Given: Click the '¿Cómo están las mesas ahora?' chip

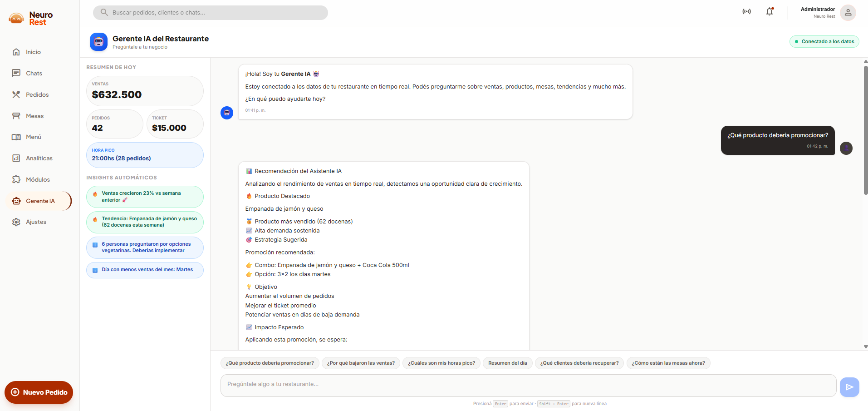Looking at the screenshot, I should (x=668, y=363).
